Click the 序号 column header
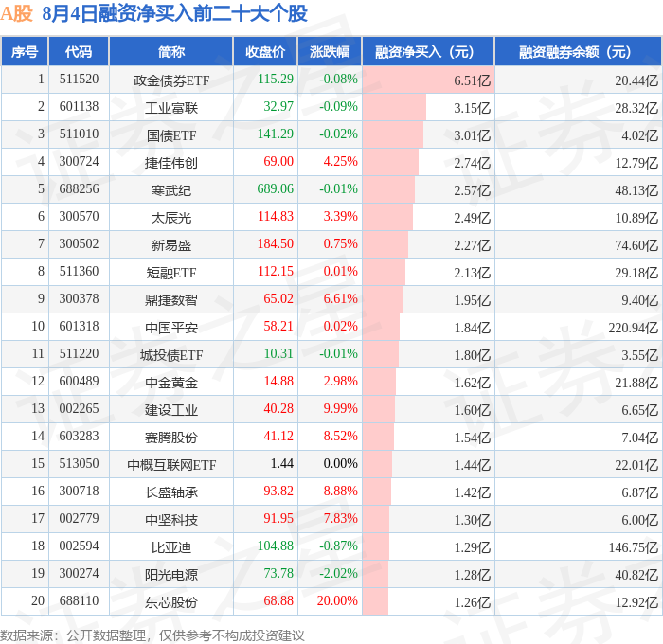The image size is (663, 644). tap(25, 51)
